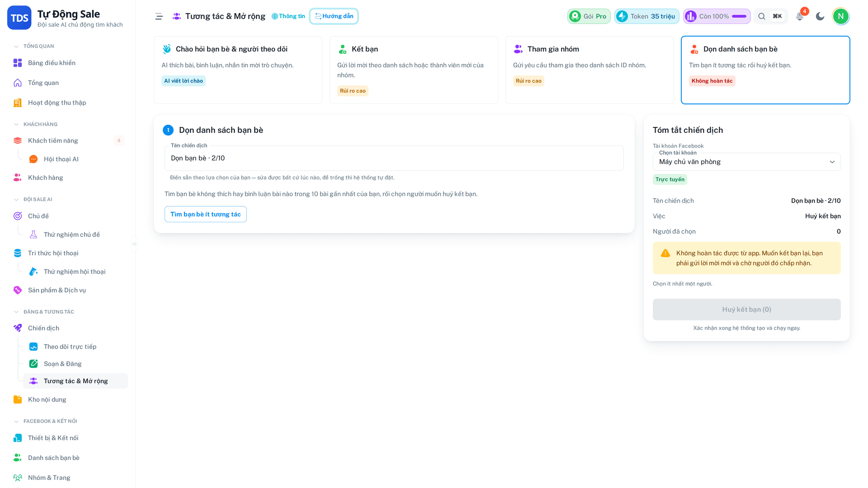Click the Còn 100% quota bar
The width and height of the screenshot is (868, 488).
tap(717, 16)
